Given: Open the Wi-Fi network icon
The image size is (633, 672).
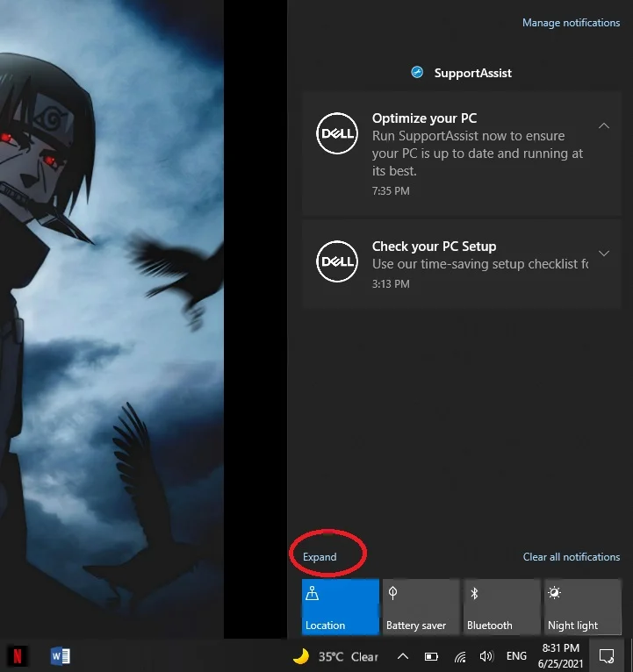Looking at the screenshot, I should point(460,656).
